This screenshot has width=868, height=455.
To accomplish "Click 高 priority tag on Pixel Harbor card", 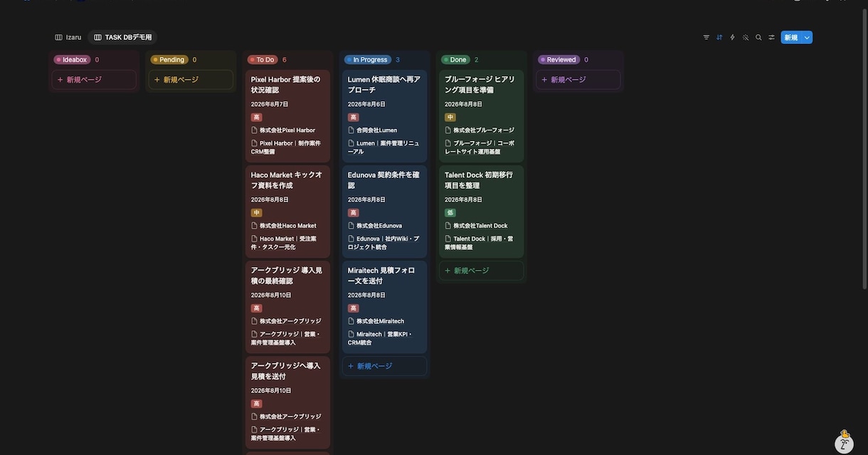I will [x=256, y=117].
